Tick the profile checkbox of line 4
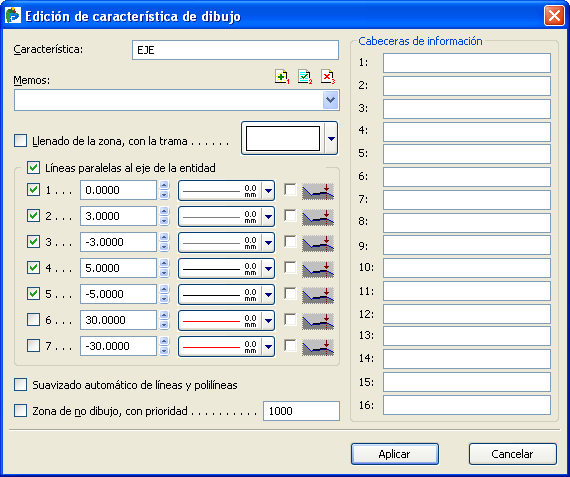The height and width of the screenshot is (477, 570). pyautogui.click(x=290, y=268)
